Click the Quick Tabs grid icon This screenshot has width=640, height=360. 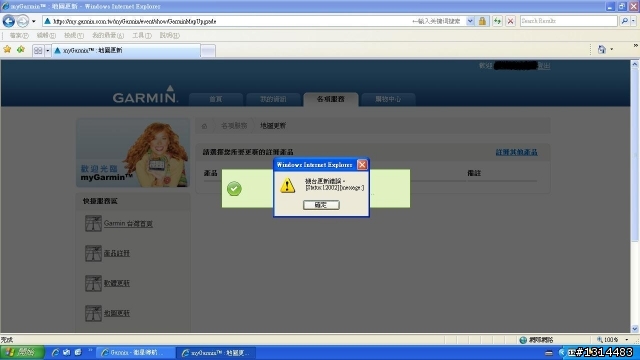(38, 50)
